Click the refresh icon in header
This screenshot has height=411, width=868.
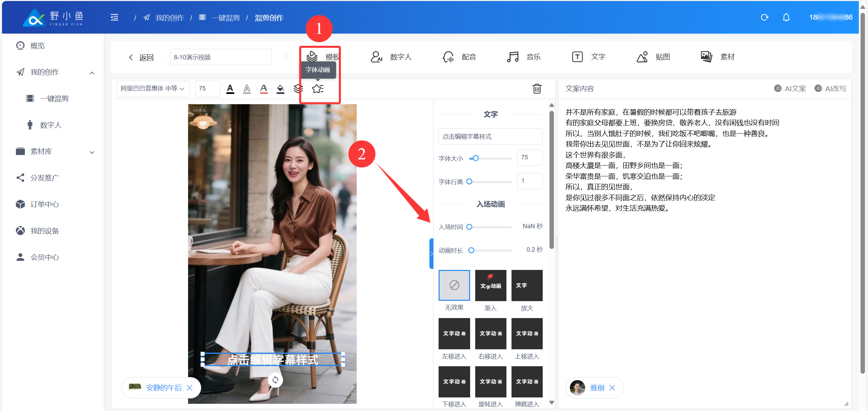(764, 17)
